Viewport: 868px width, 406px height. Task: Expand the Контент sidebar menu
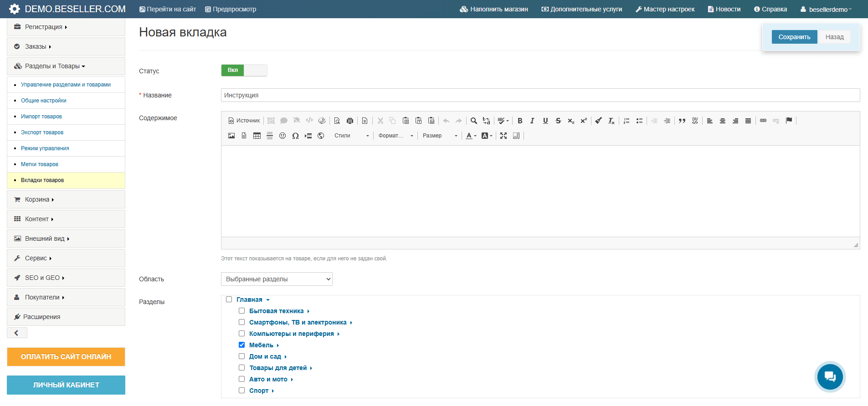click(66, 219)
